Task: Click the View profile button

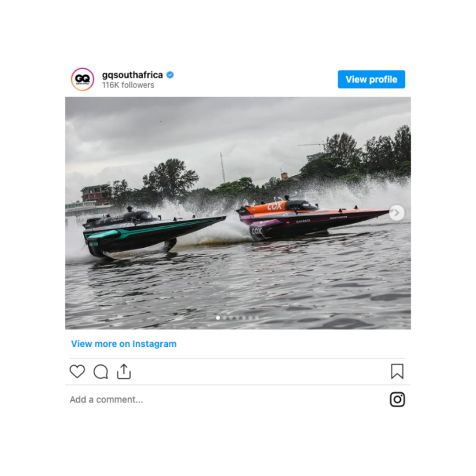Action: (x=371, y=79)
